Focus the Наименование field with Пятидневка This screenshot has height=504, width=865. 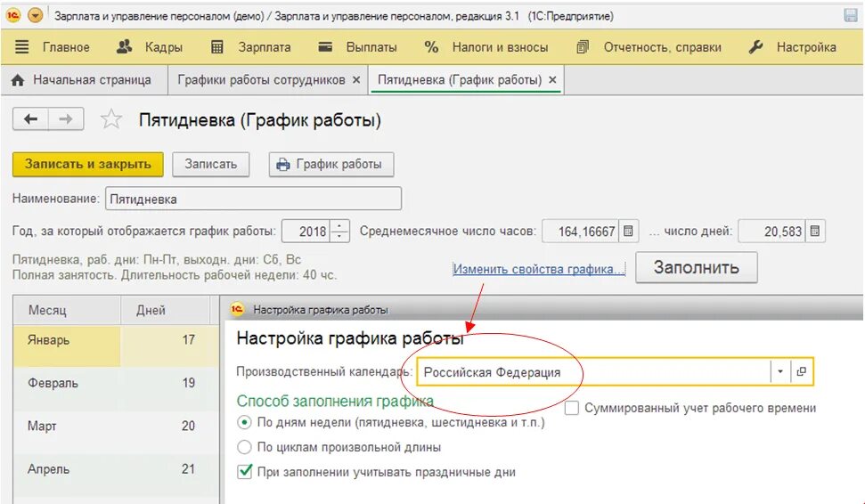253,199
